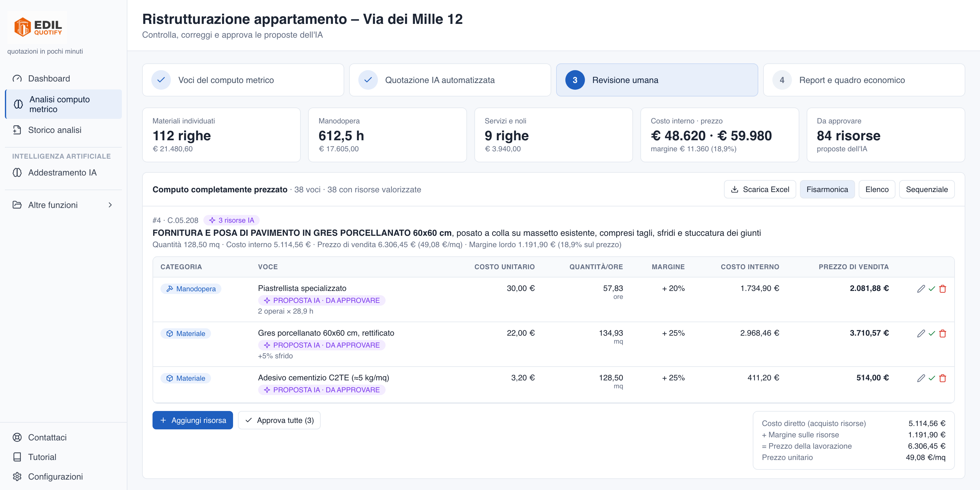
Task: Click the Storico analisi file icon
Action: 17,130
